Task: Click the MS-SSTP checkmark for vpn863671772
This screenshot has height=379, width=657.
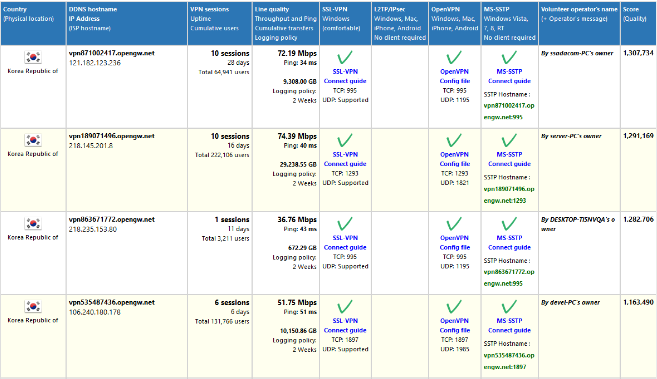Action: click(x=509, y=224)
